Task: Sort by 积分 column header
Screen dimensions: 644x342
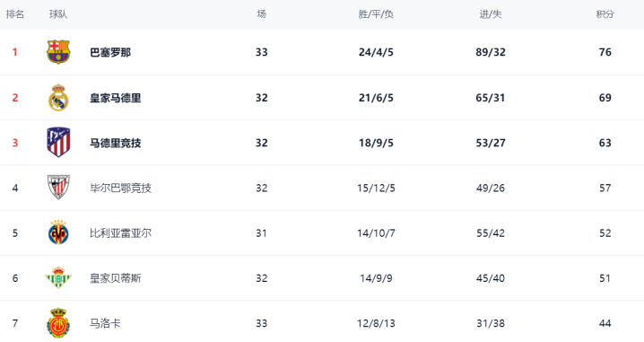Action: [x=605, y=14]
